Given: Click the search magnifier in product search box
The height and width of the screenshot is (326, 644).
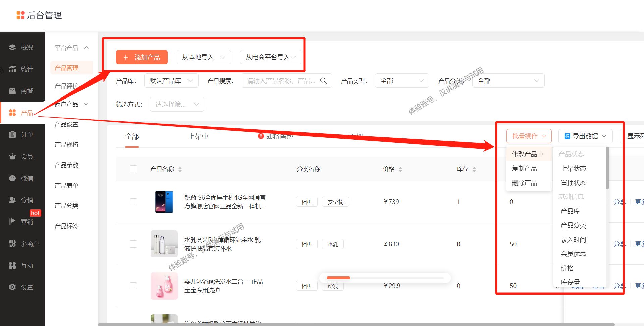Looking at the screenshot, I should pos(323,80).
